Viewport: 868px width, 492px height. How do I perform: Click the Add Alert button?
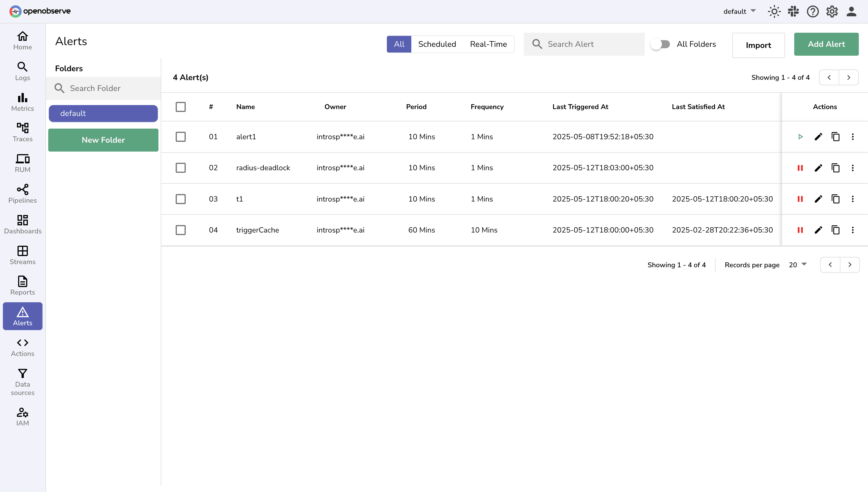(x=826, y=44)
